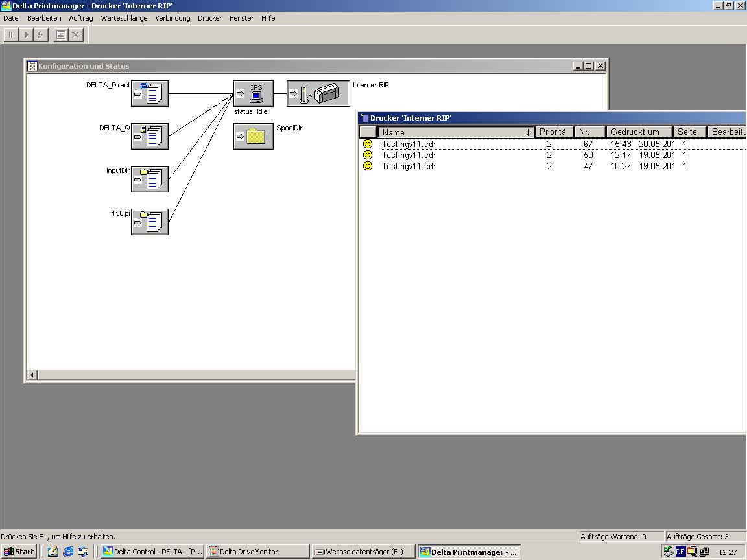This screenshot has height=560, width=747.
Task: Open the Datei menu
Action: tap(12, 18)
